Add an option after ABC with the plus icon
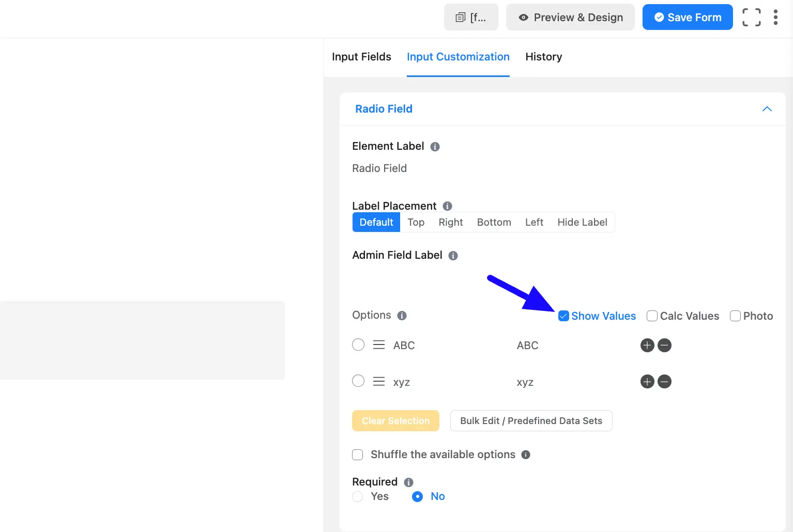793x532 pixels. [x=647, y=345]
